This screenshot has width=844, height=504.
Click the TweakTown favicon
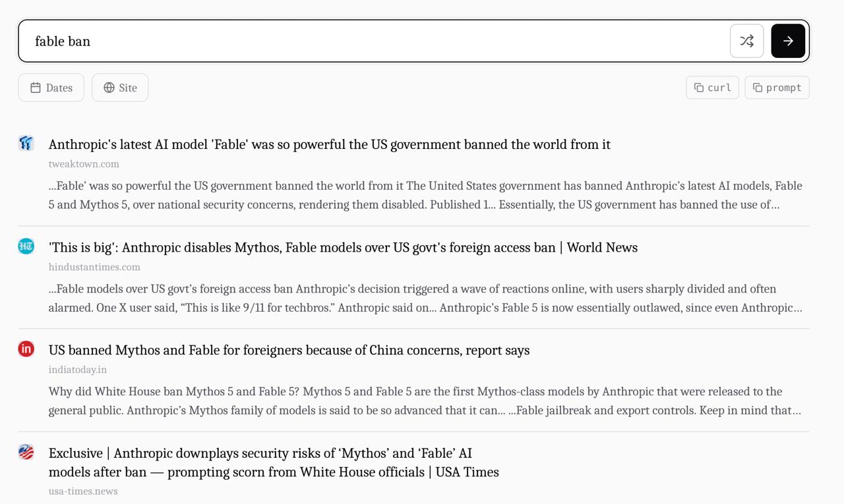click(26, 143)
